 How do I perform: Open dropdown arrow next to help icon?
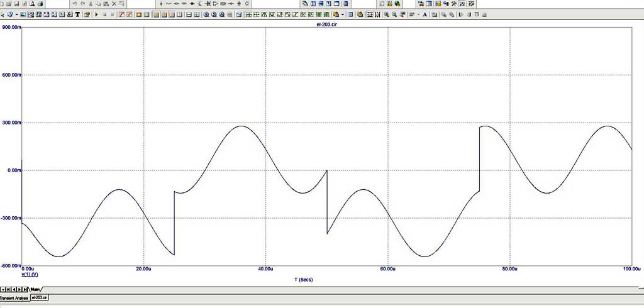pos(16,14)
